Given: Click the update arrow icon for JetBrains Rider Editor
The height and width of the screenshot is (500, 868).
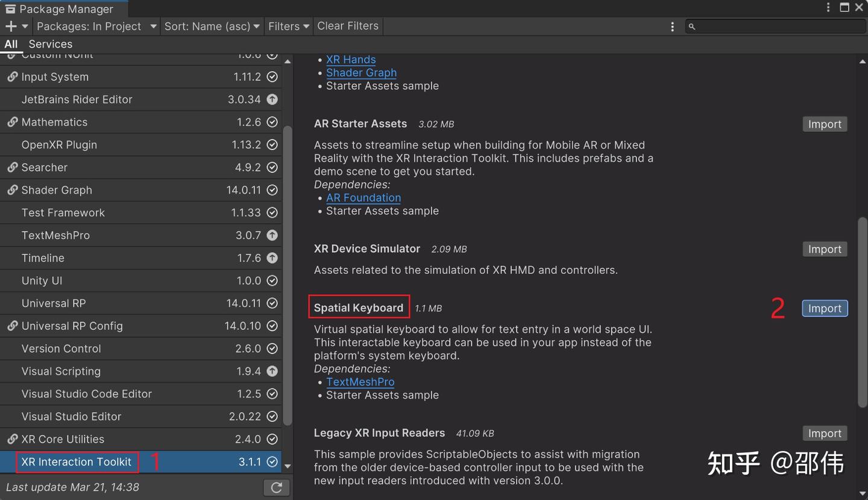Looking at the screenshot, I should click(272, 100).
